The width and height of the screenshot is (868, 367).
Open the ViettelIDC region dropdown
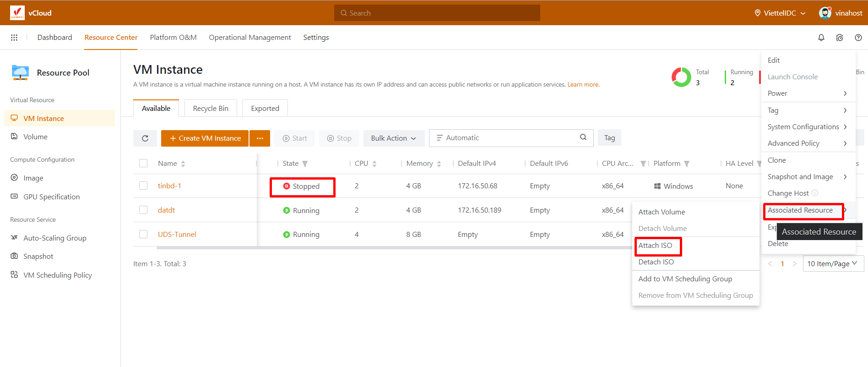[780, 13]
